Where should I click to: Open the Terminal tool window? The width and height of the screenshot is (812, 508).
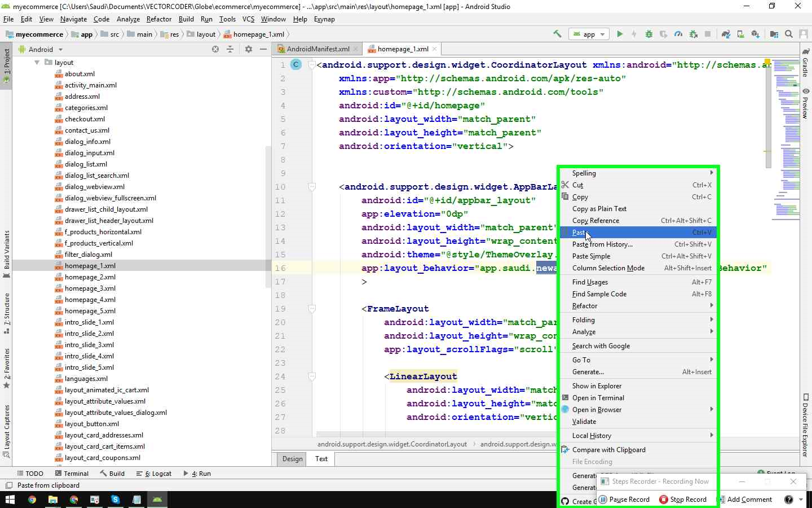72,474
